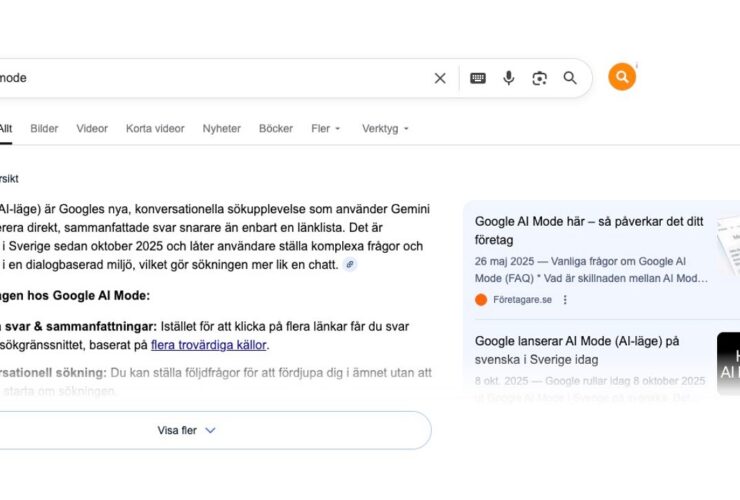Viewport: 740px width, 500px height.
Task: Click the source link icon after the paragraph
Action: 349,264
